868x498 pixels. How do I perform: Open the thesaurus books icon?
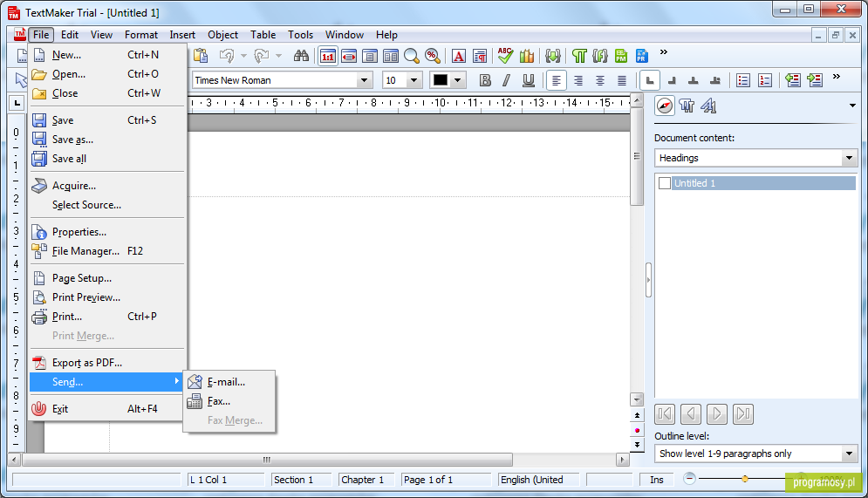526,56
